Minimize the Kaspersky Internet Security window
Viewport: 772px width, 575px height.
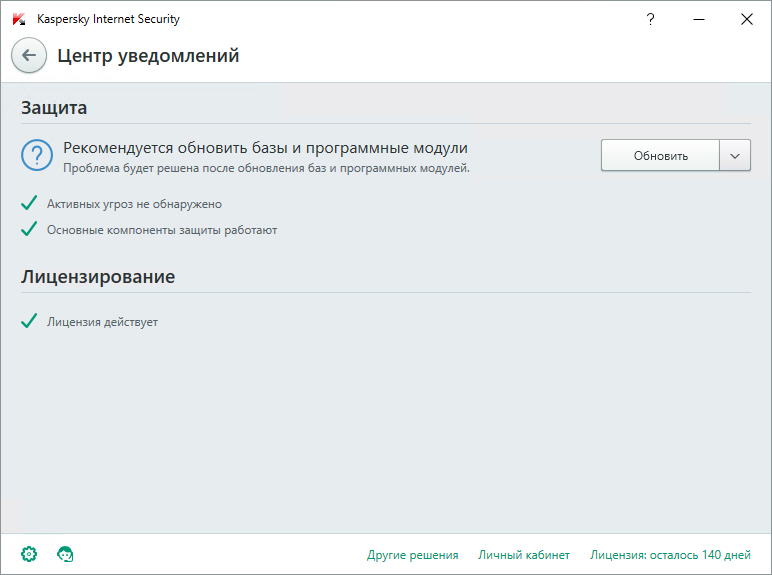click(698, 19)
